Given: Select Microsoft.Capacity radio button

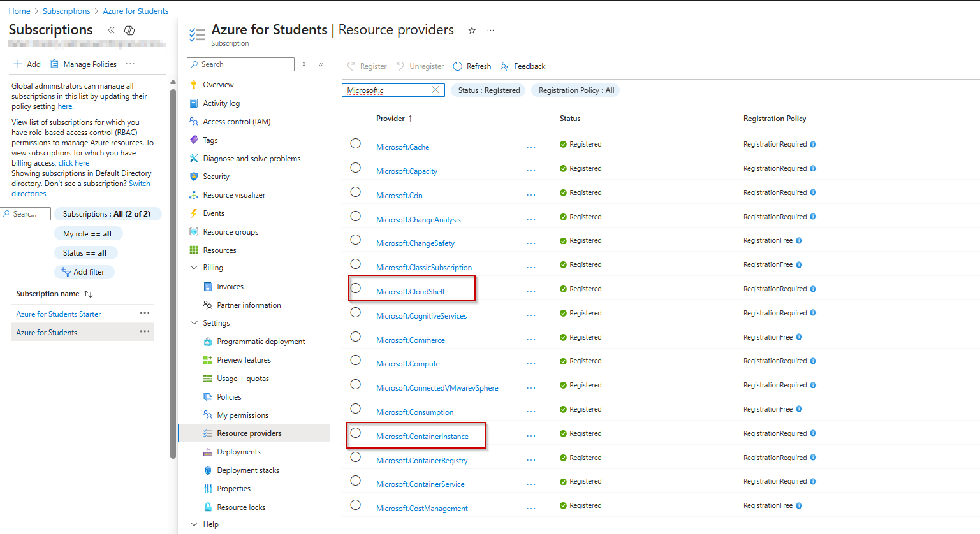Looking at the screenshot, I should coord(356,168).
